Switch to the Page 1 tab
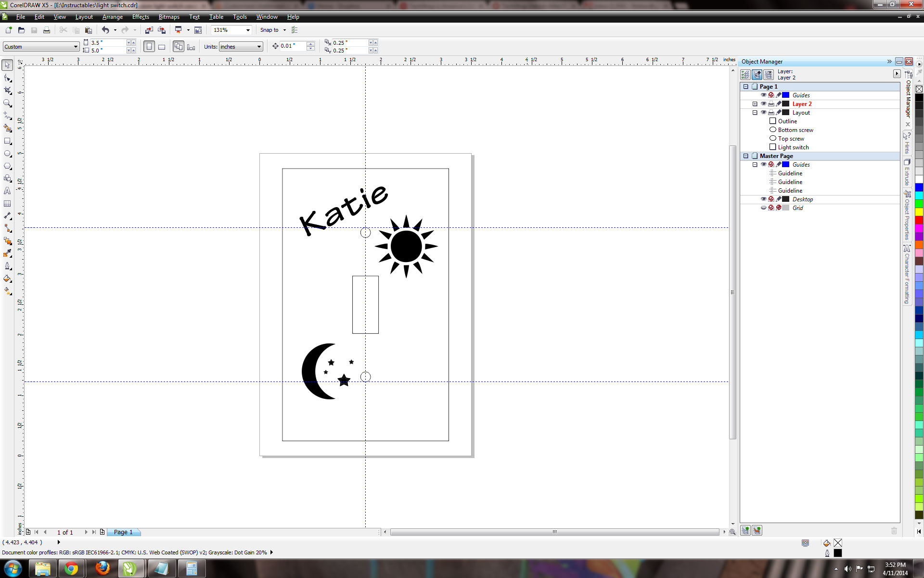This screenshot has height=578, width=924. point(123,532)
